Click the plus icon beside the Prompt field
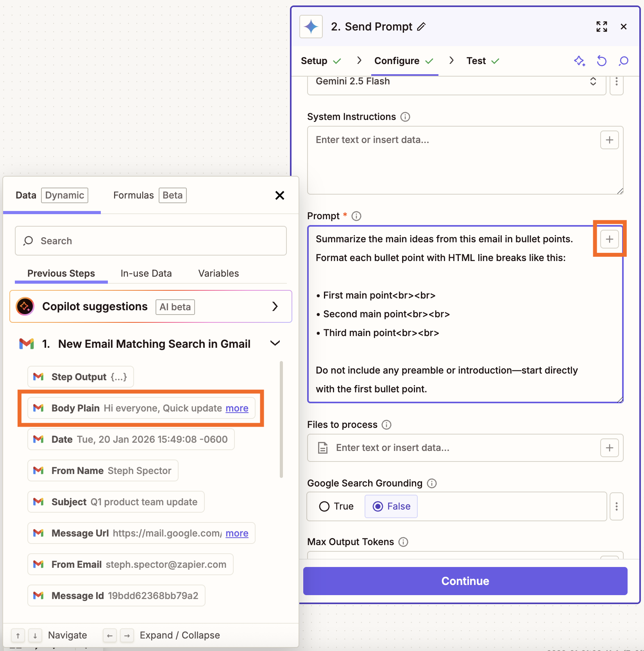 click(609, 239)
